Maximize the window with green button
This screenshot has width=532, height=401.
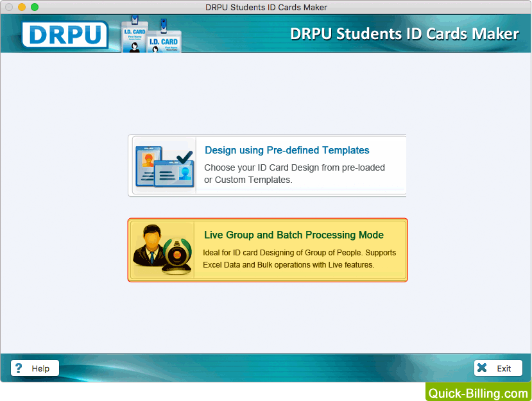(35, 7)
